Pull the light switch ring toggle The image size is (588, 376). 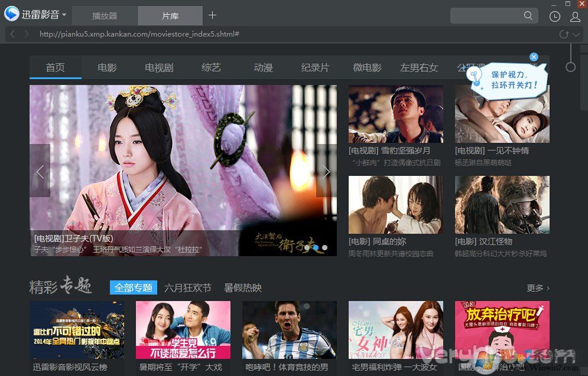tap(570, 67)
